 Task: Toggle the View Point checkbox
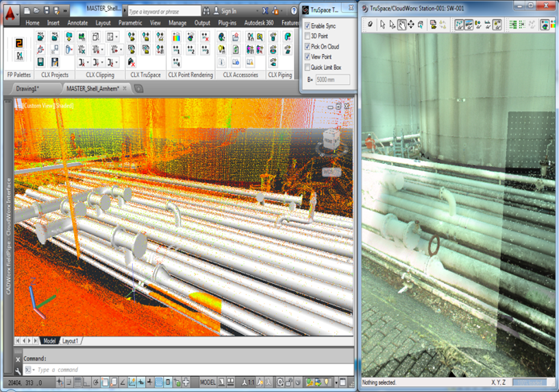[x=308, y=57]
